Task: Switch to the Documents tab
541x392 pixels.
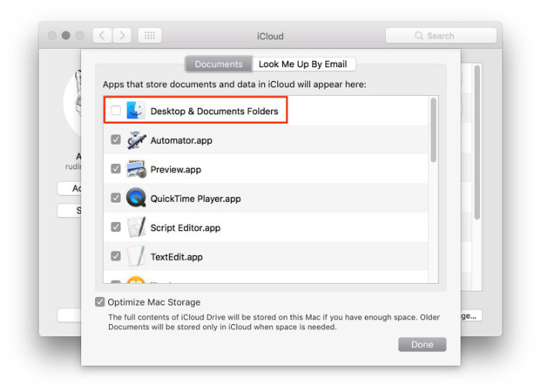Action: tap(219, 64)
